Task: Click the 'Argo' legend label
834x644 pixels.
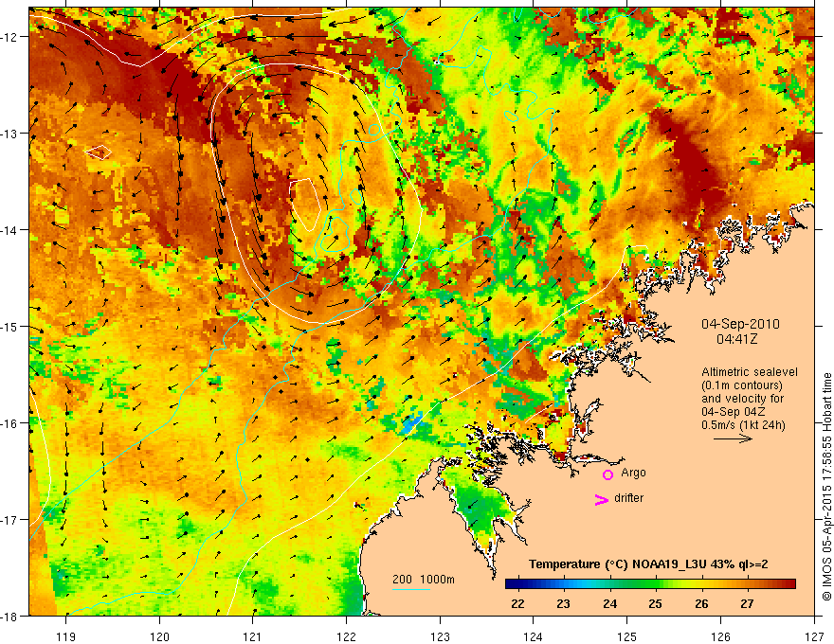Action: tap(633, 473)
